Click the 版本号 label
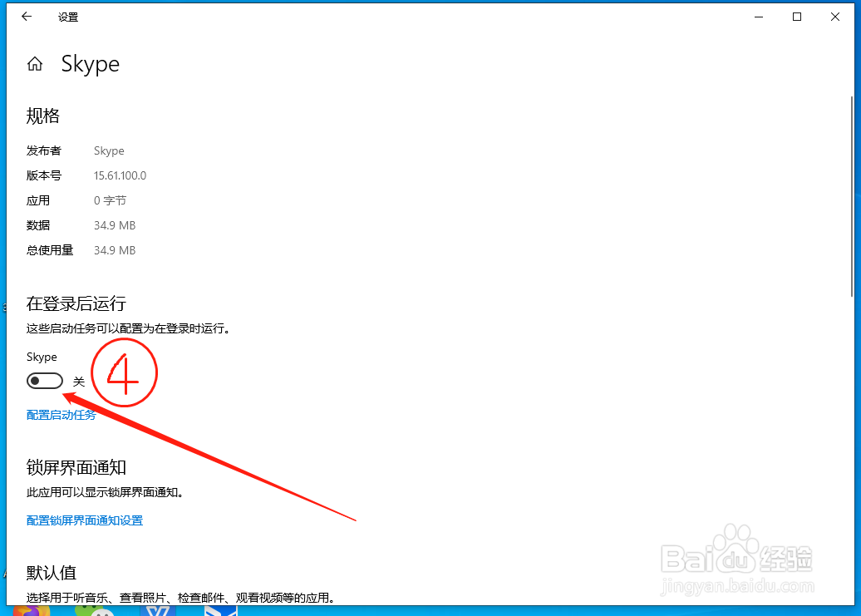This screenshot has width=861, height=616. click(44, 175)
